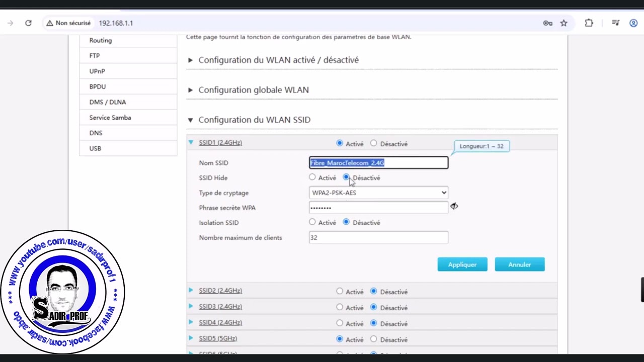Click the Nom SSID label
The width and height of the screenshot is (644, 362).
click(213, 163)
